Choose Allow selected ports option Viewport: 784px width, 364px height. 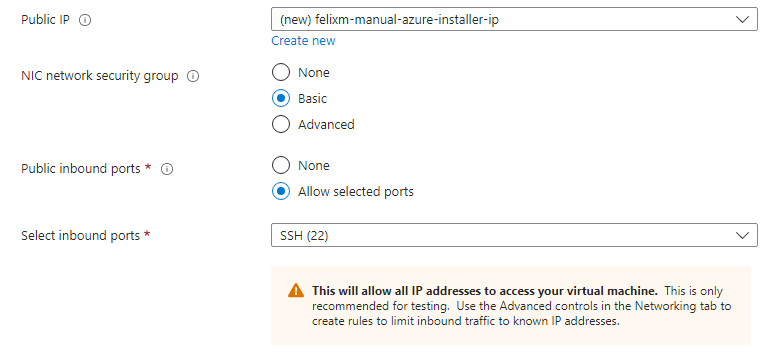[x=281, y=192]
